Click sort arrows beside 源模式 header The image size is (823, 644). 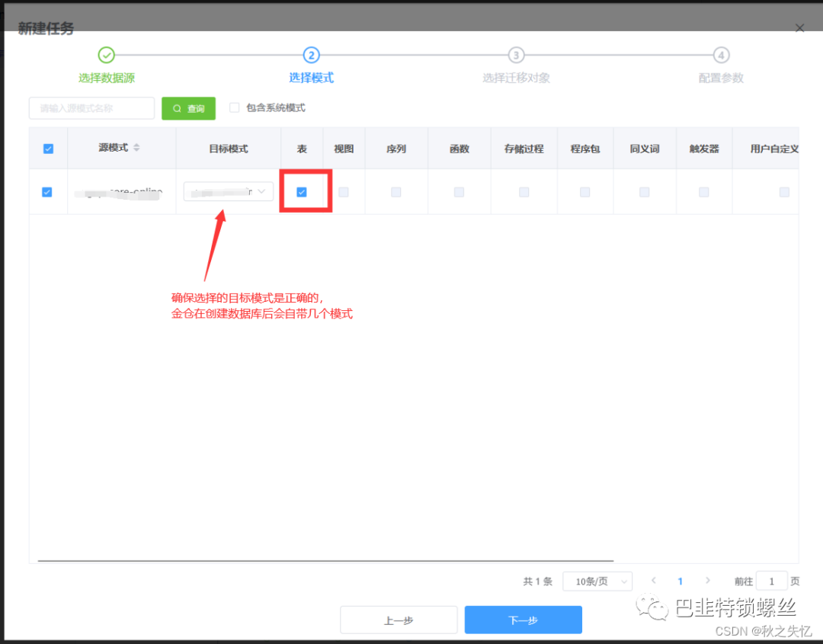(136, 148)
